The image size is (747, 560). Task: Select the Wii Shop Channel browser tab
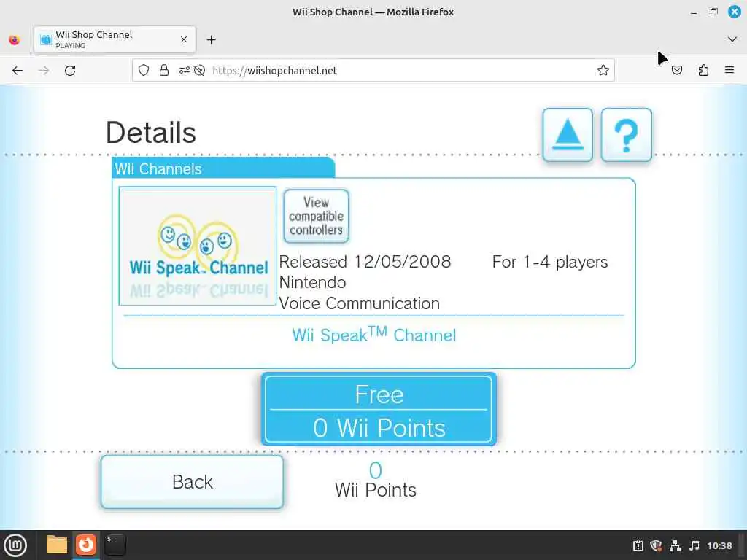(115, 39)
